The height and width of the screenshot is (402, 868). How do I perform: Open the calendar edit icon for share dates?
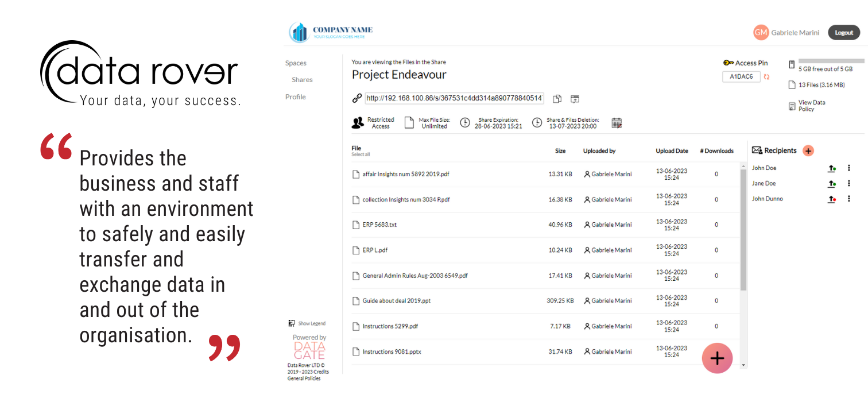point(617,122)
